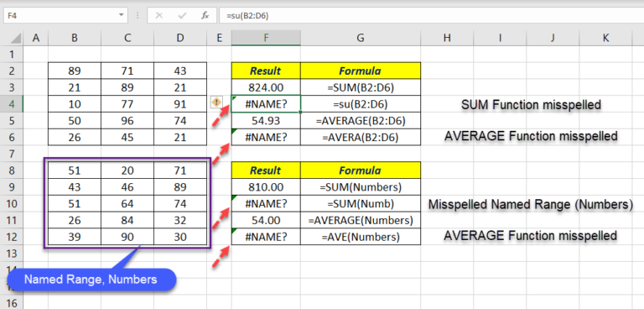Click the yellow Result header in row 2
Screen dimensions: 644x309
tap(266, 71)
